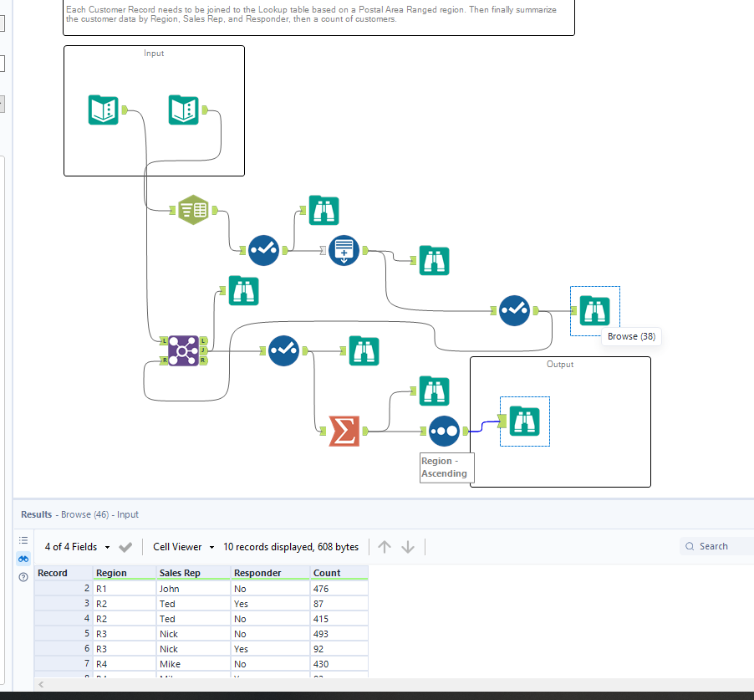Open the Browse tool above the Record ID tool
Image resolution: width=754 pixels, height=700 pixels.
coord(324,210)
